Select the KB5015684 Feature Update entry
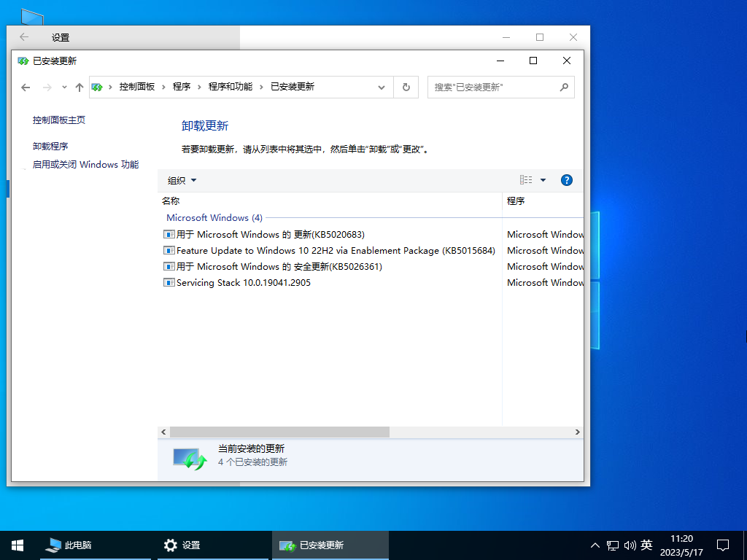 328,250
